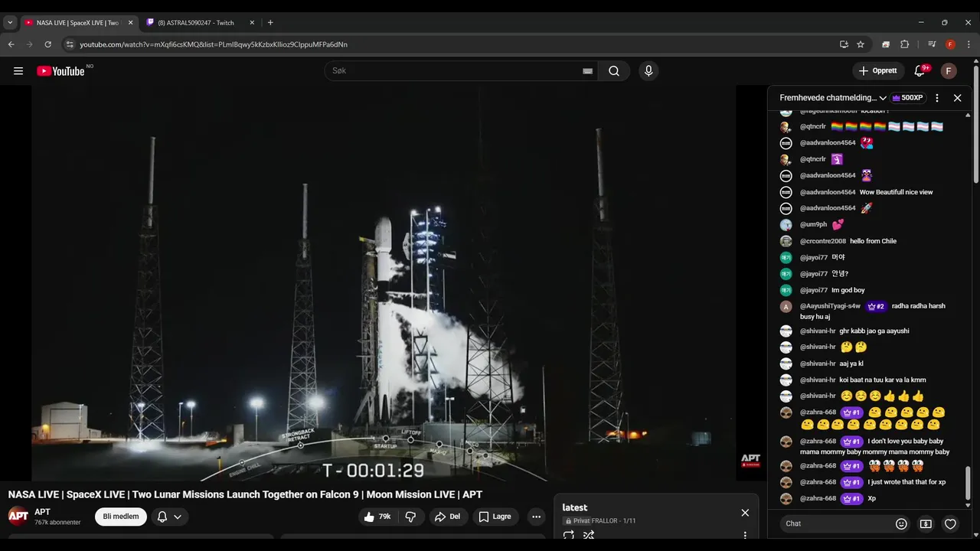Open YouTube notifications bell with 9+ badge
This screenshot has height=551, width=980.
click(x=920, y=71)
